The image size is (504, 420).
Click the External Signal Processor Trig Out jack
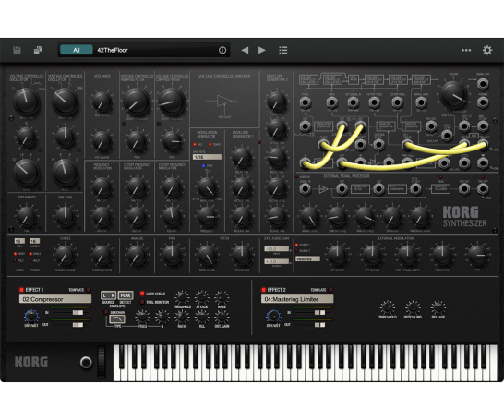(x=483, y=189)
